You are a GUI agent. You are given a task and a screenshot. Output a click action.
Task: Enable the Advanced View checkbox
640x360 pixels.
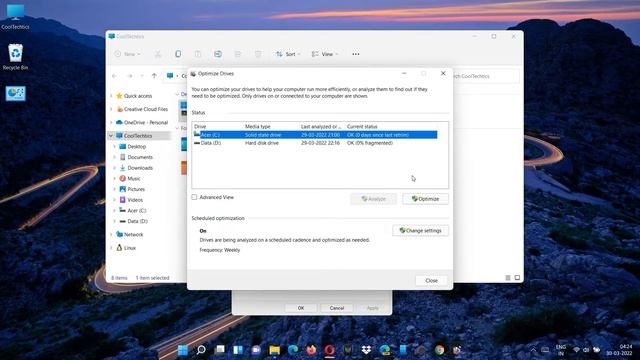[194, 197]
